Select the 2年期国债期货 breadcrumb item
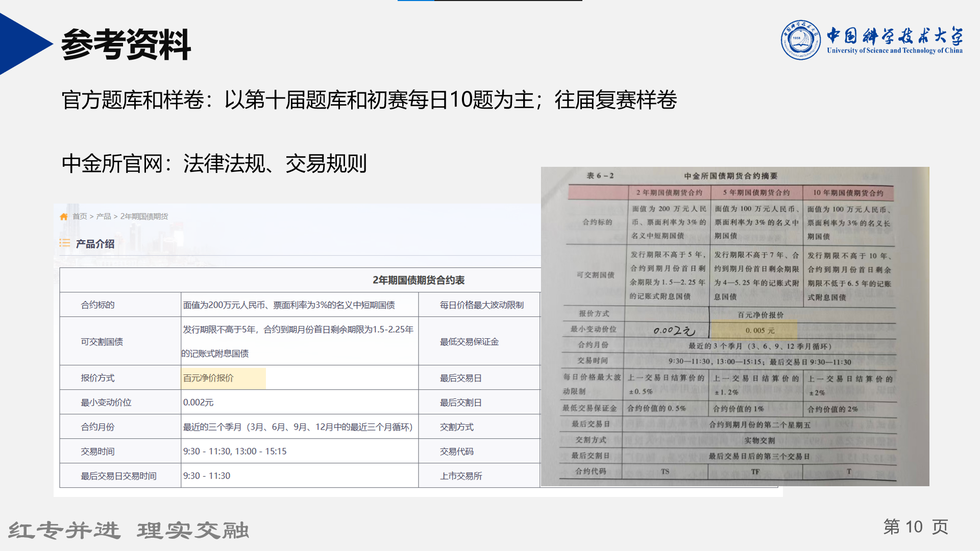The width and height of the screenshot is (980, 551). pyautogui.click(x=144, y=217)
